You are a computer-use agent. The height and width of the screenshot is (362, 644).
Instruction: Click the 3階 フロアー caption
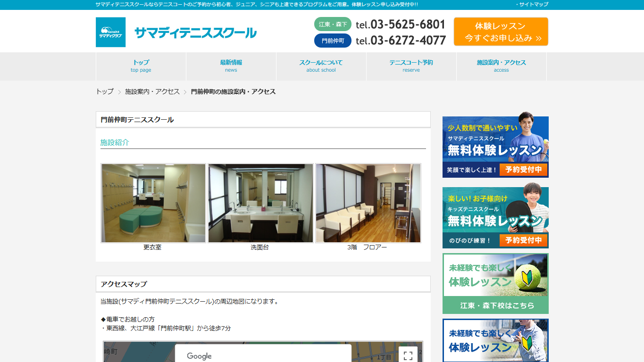click(x=367, y=247)
